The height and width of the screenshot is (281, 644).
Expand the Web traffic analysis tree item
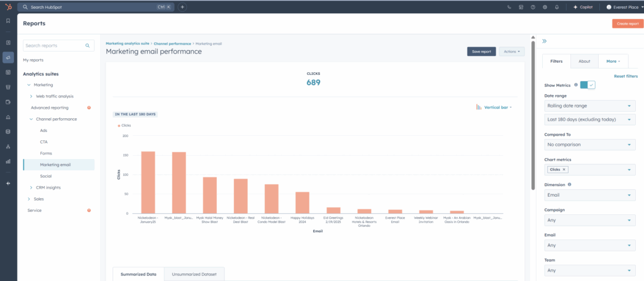click(x=31, y=96)
